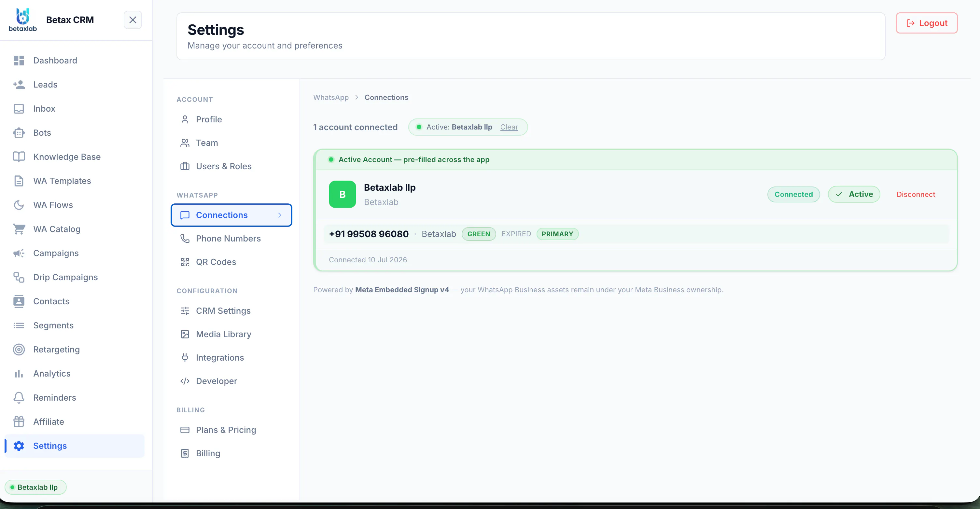Open Users & Roles section
This screenshot has height=509, width=980.
231,166
